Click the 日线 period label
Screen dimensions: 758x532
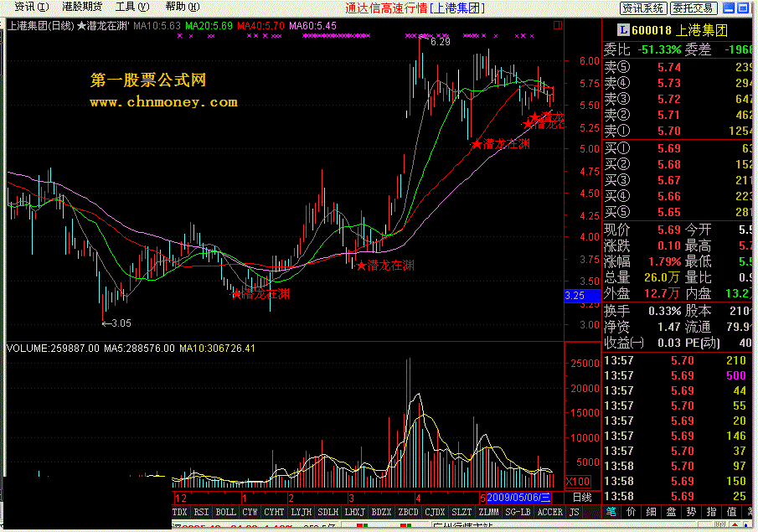pos(582,498)
